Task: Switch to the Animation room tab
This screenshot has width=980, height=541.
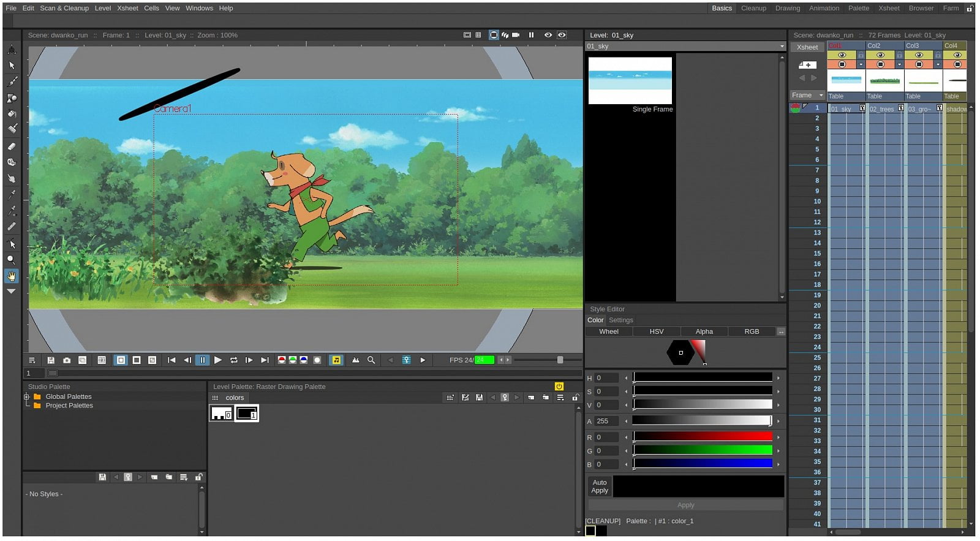Action: 824,8
